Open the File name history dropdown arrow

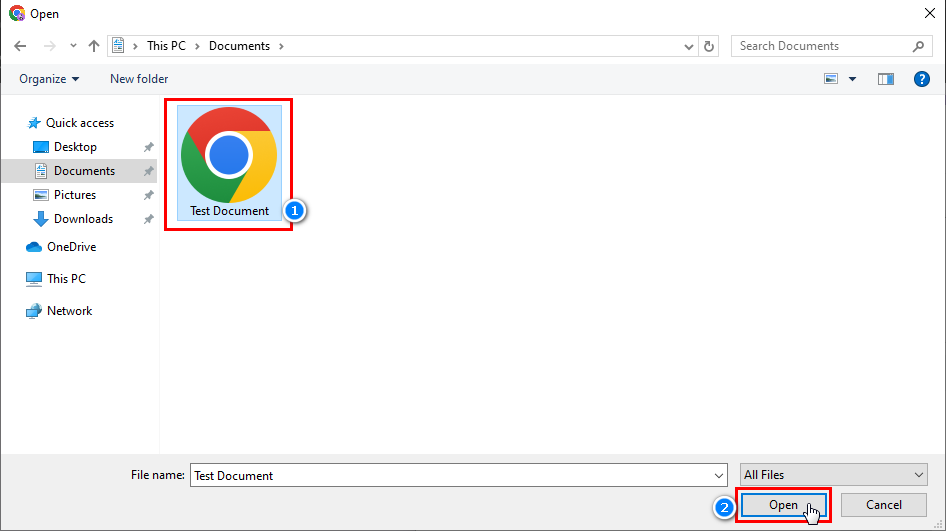[719, 475]
